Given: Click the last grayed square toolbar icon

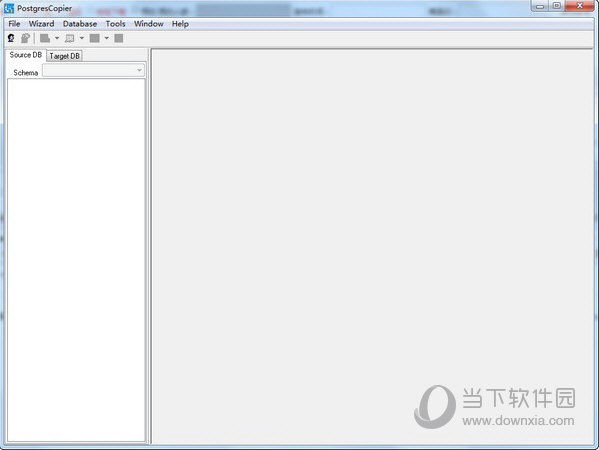Looking at the screenshot, I should (x=119, y=38).
